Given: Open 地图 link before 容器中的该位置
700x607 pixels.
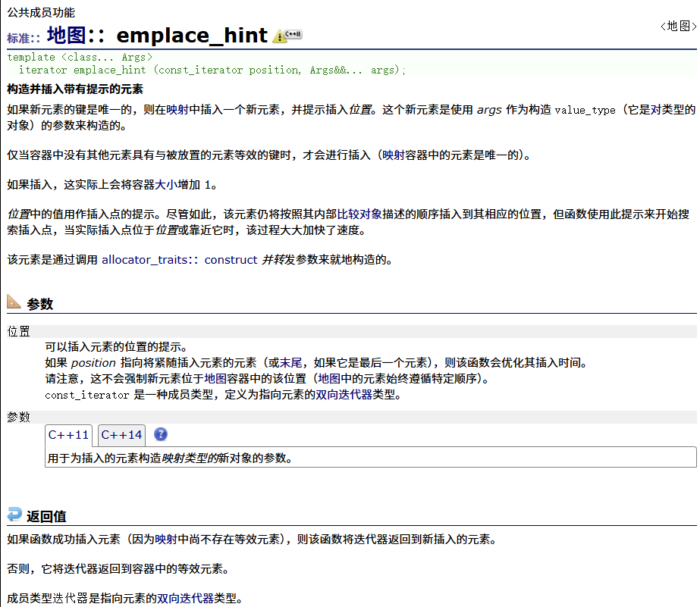Looking at the screenshot, I should point(215,379).
